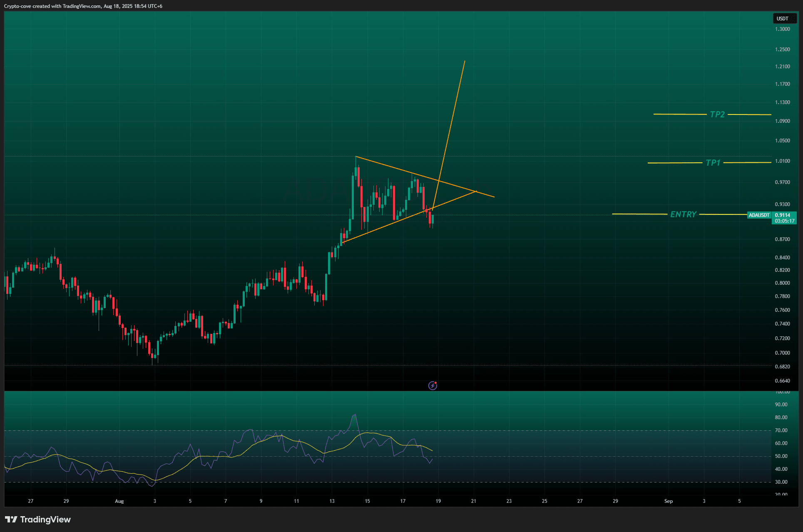Screen dimensions: 803x532
Task: Click the 1.3000 price scale label
Action: click(x=782, y=29)
